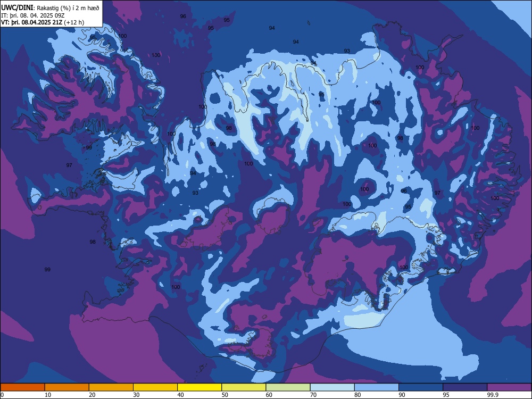Select the amber 20–30 legend color block
This screenshot has height=399, width=532.
(x=111, y=387)
